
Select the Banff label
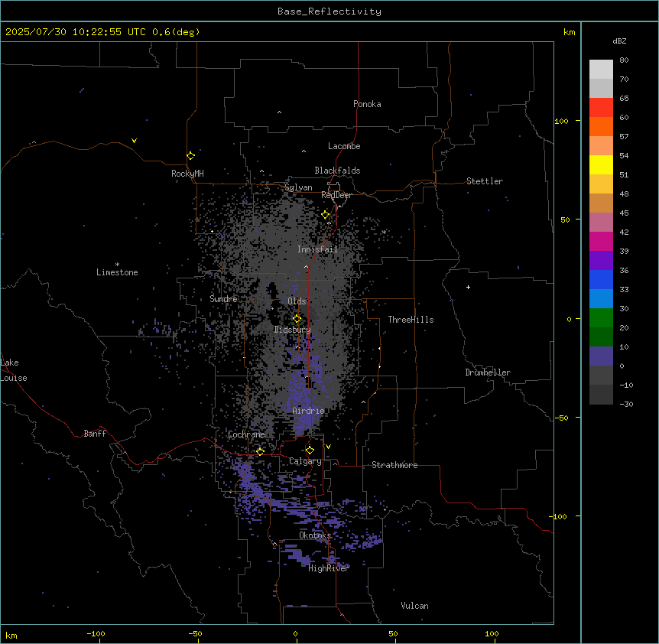(x=95, y=434)
